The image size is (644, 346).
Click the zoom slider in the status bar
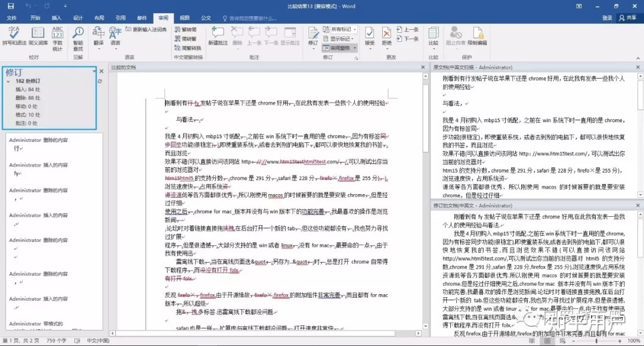pyautogui.click(x=596, y=341)
